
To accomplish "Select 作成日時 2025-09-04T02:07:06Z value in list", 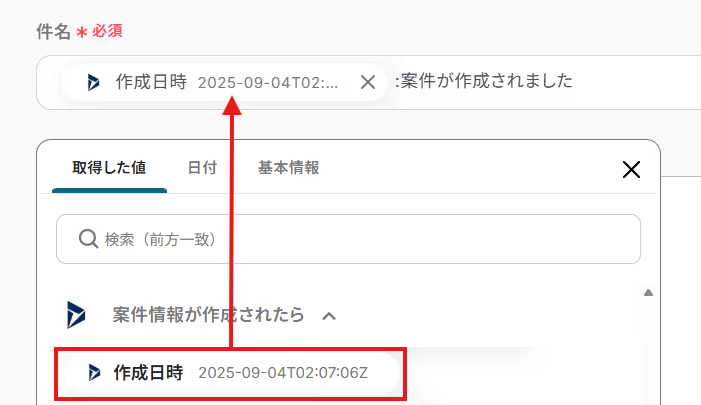I will tap(231, 373).
